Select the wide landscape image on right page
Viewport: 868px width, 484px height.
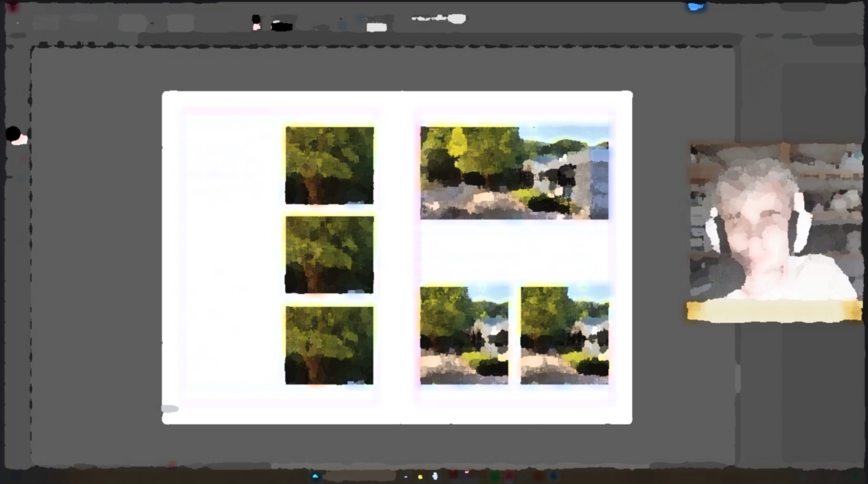[514, 172]
